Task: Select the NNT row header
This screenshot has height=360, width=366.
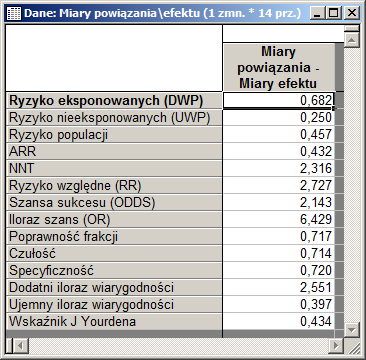Action: tap(114, 168)
